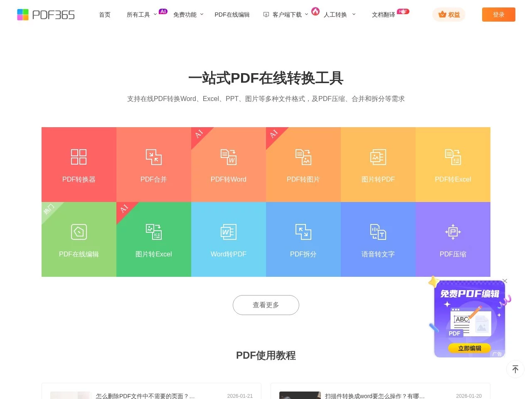The width and height of the screenshot is (532, 399).
Task: Go to the 首页 menu item
Action: click(x=105, y=15)
